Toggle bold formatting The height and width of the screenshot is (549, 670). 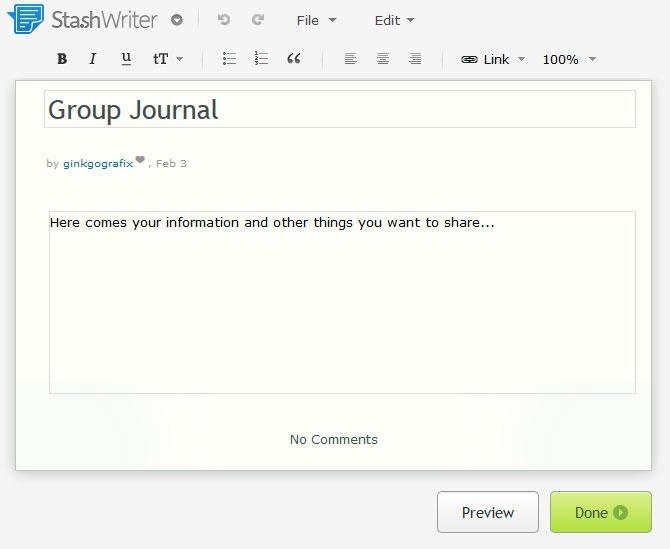[62, 59]
